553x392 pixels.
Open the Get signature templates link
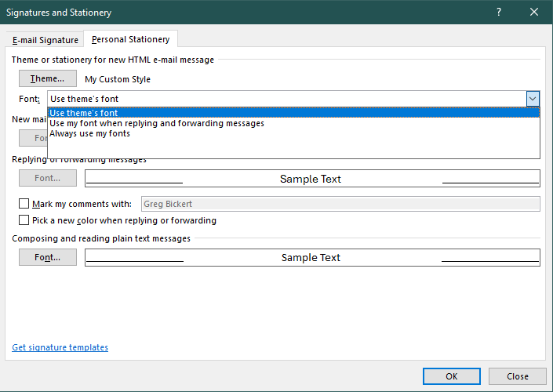click(x=60, y=347)
